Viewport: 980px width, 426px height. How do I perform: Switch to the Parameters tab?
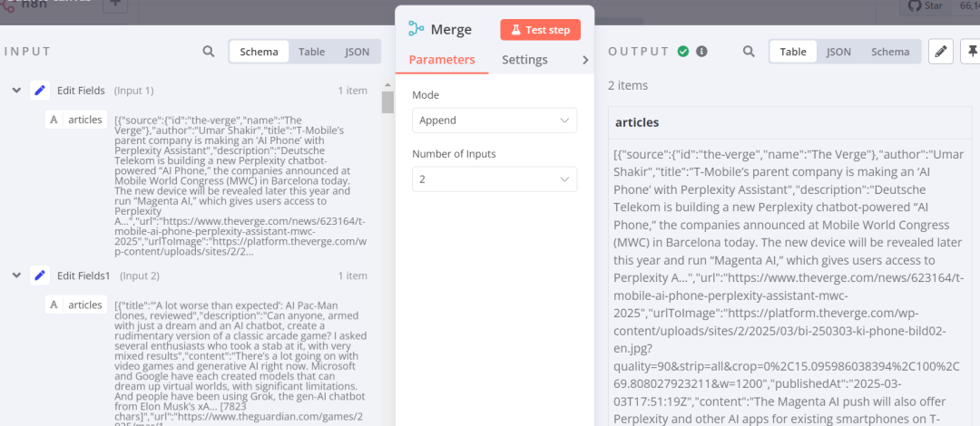(x=442, y=60)
